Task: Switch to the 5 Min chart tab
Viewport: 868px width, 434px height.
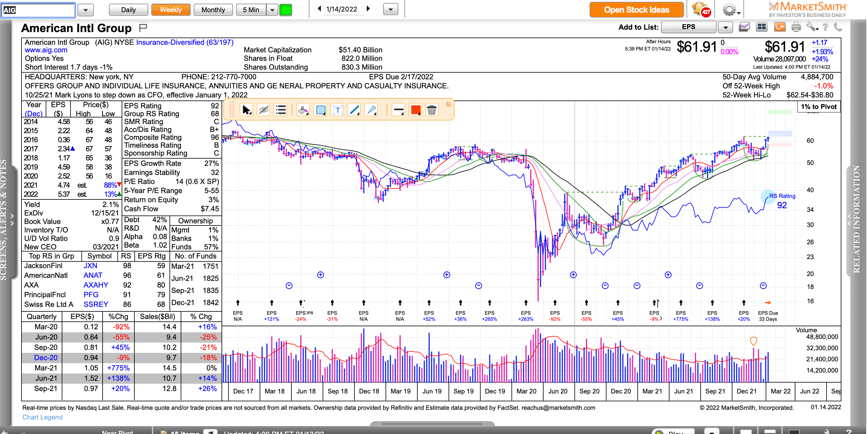Action: coord(252,10)
